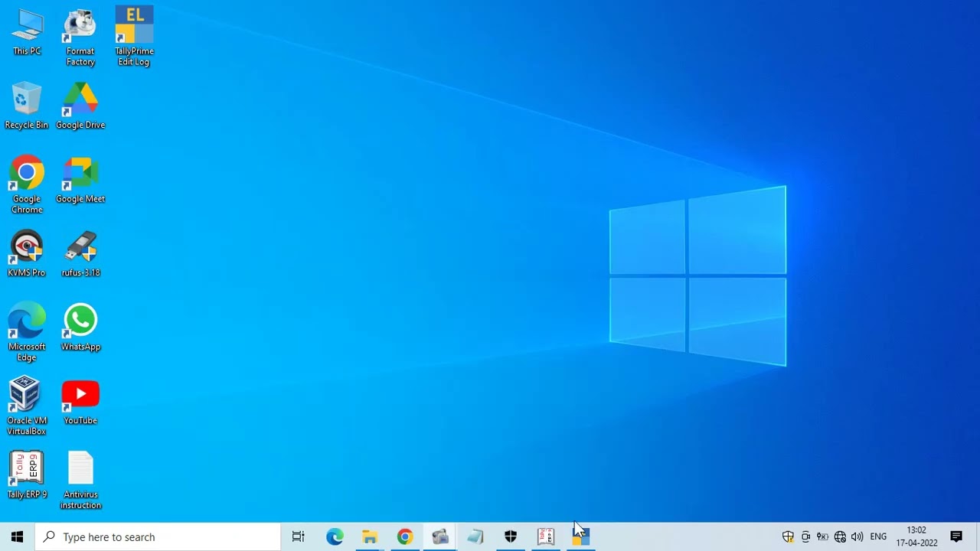
Task: Switch to the camcorder app on taskbar
Action: (x=440, y=536)
